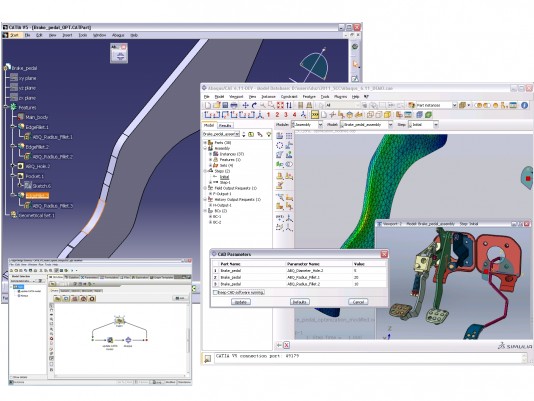534x401 pixels.
Task: Apply saved view 1 in Abaqus views toolbar
Action: coord(269,115)
